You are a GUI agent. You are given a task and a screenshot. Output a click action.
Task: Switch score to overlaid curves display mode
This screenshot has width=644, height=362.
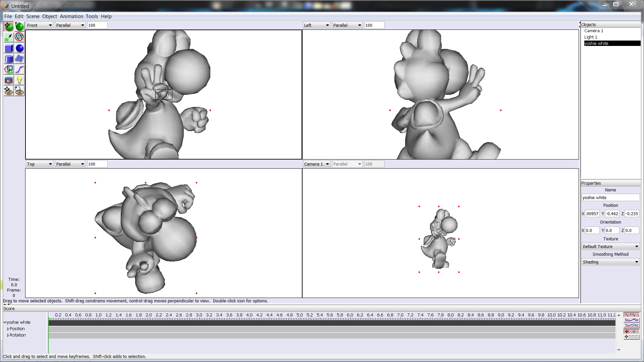(x=631, y=320)
